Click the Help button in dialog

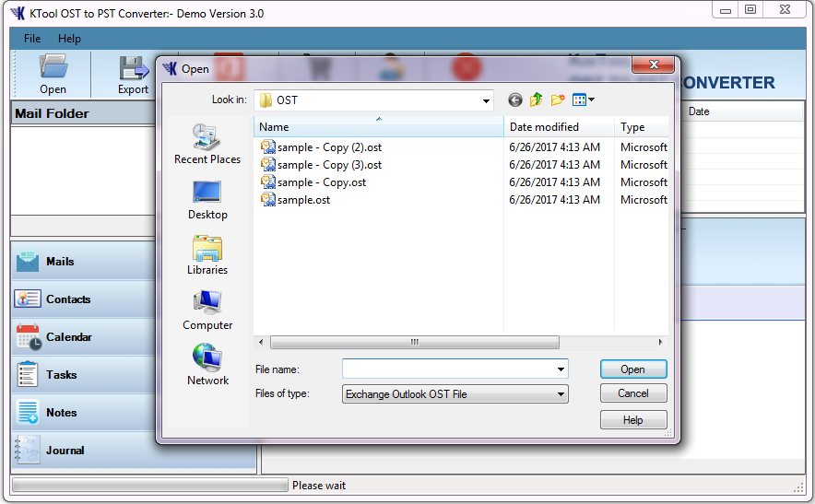(x=633, y=420)
